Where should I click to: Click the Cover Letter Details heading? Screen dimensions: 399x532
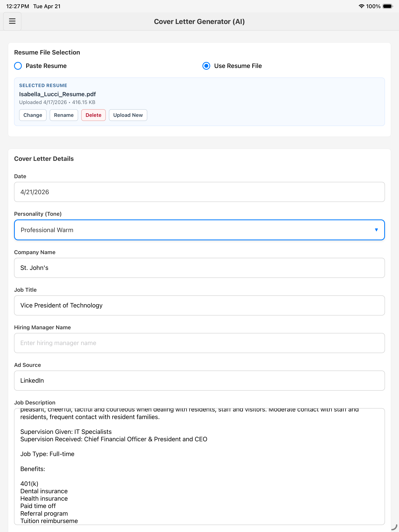click(x=44, y=159)
